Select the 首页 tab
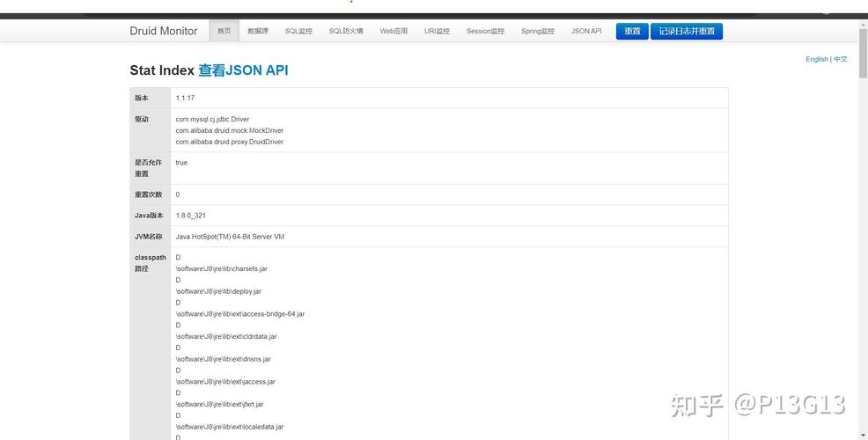 [224, 31]
